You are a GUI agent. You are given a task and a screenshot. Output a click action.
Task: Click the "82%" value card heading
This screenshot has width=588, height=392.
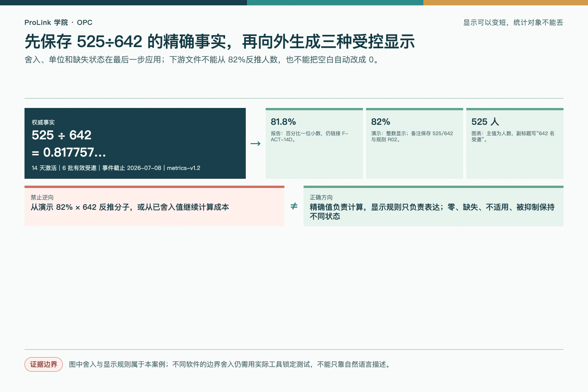381,122
